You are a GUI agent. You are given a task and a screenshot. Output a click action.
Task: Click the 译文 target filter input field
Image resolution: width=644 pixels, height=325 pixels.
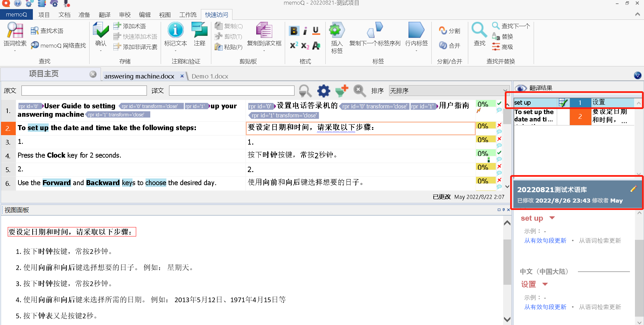click(x=231, y=91)
